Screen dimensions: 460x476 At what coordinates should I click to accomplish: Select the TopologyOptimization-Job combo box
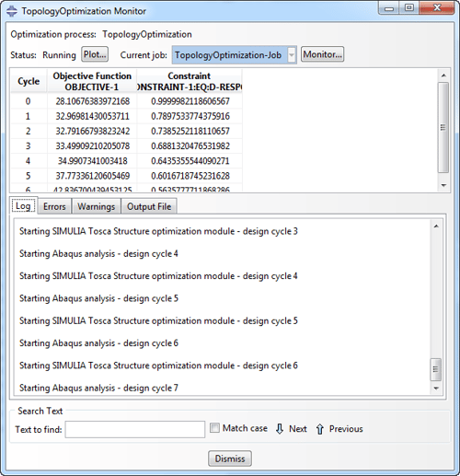[x=235, y=55]
